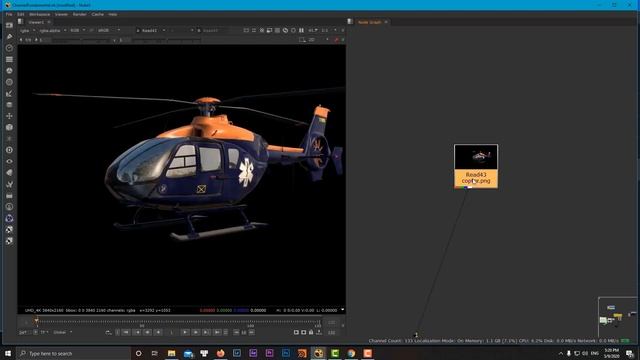Open the Color nodes toolbar menu
The image size is (640, 360).
pos(9,71)
